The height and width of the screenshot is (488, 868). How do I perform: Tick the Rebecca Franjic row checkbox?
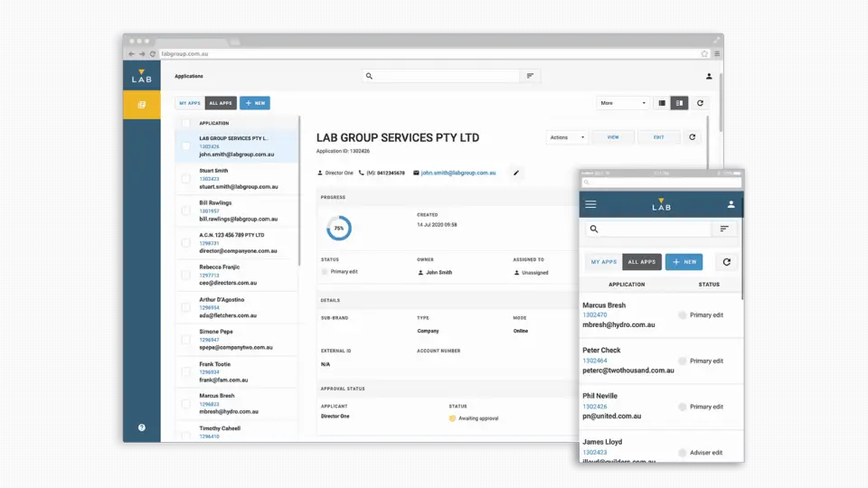click(x=185, y=275)
